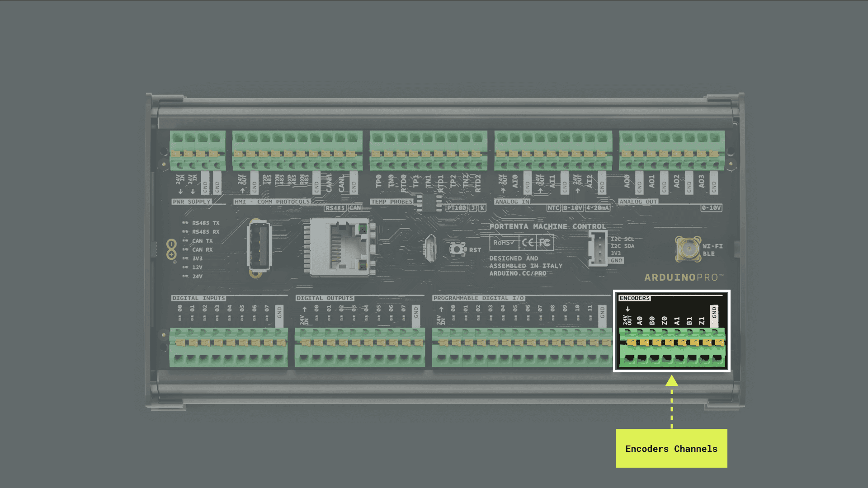
Task: Click the USB-A port connector
Action: (x=259, y=246)
